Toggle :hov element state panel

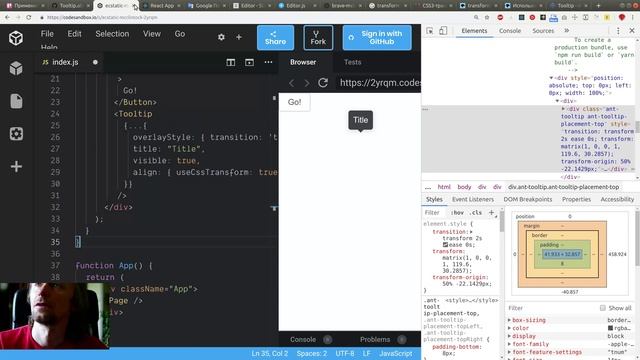[457, 212]
